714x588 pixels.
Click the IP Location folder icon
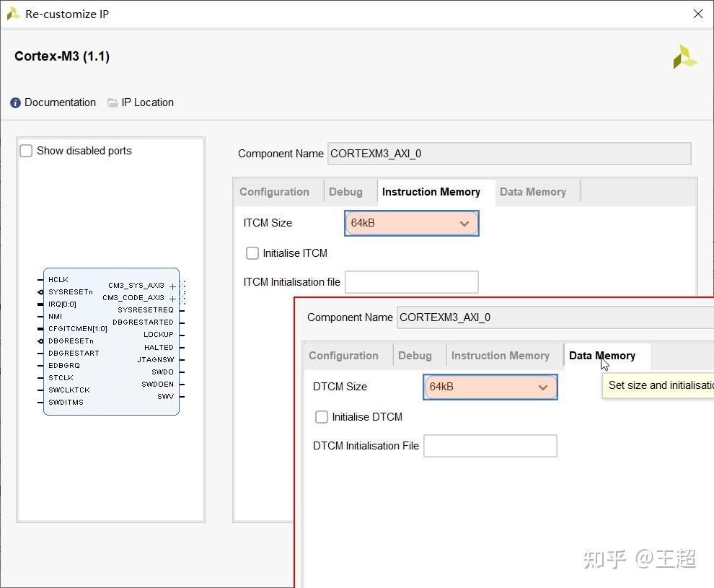click(113, 102)
